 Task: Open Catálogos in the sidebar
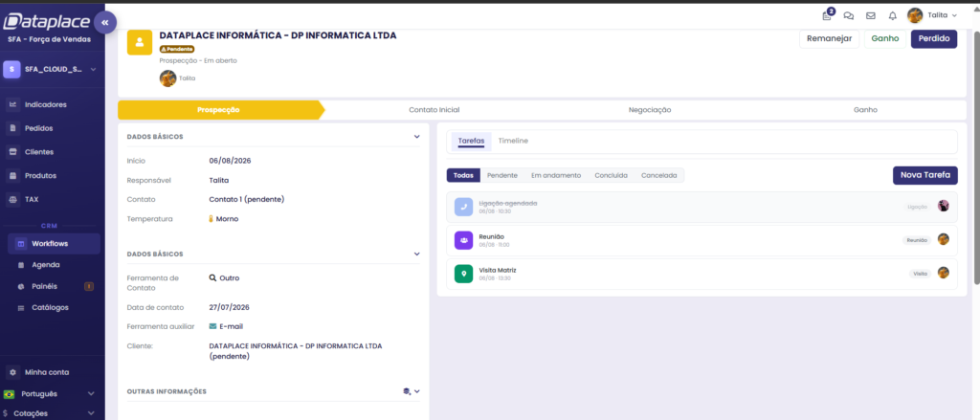(x=50, y=307)
